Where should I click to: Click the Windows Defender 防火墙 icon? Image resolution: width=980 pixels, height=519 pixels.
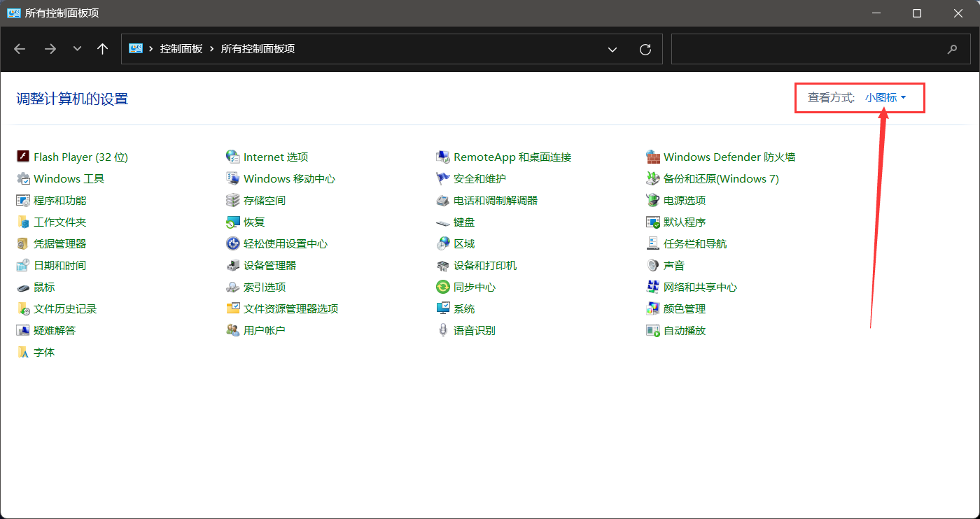653,157
